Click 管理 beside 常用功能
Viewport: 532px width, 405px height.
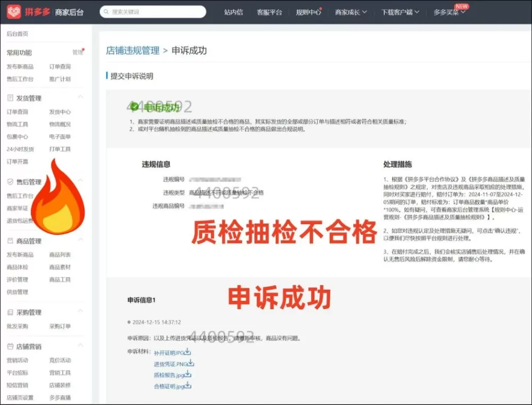pos(77,53)
